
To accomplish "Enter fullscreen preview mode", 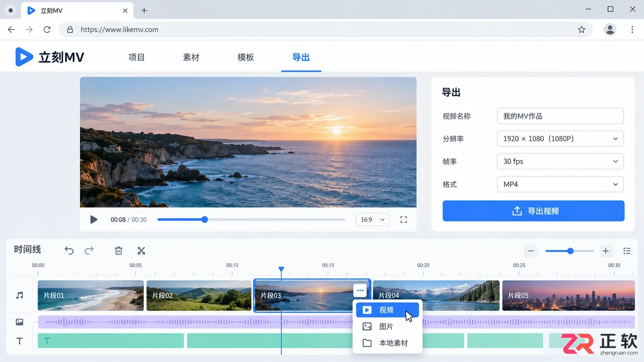I will click(403, 219).
